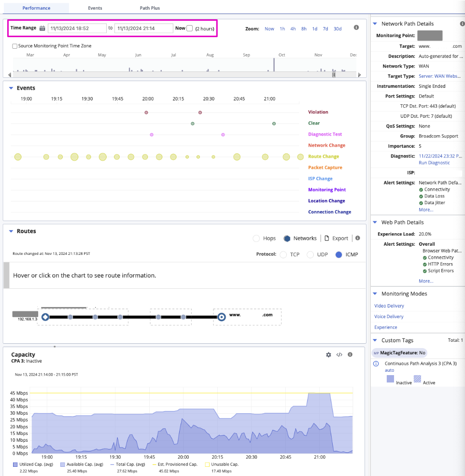The width and height of the screenshot is (465, 476).
Task: Click the Capacity embed code icon
Action: click(x=339, y=355)
